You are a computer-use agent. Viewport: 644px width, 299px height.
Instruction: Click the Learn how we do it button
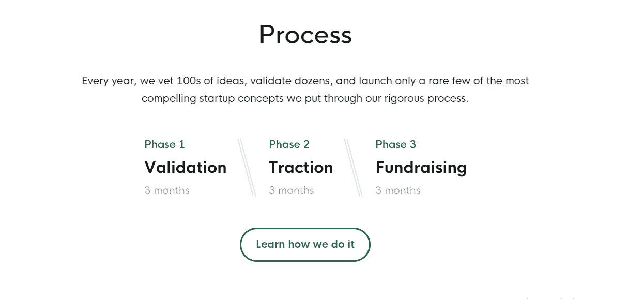(x=304, y=244)
